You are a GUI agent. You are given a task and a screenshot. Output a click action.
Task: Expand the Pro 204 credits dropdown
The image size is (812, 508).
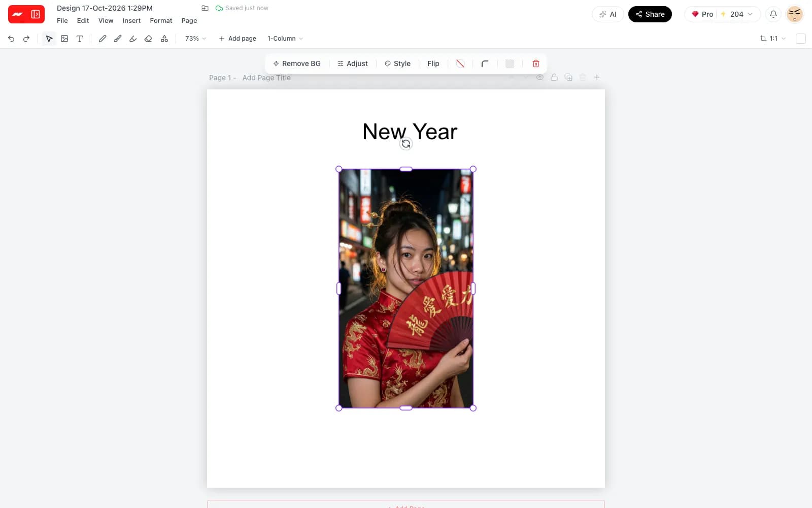(723, 14)
